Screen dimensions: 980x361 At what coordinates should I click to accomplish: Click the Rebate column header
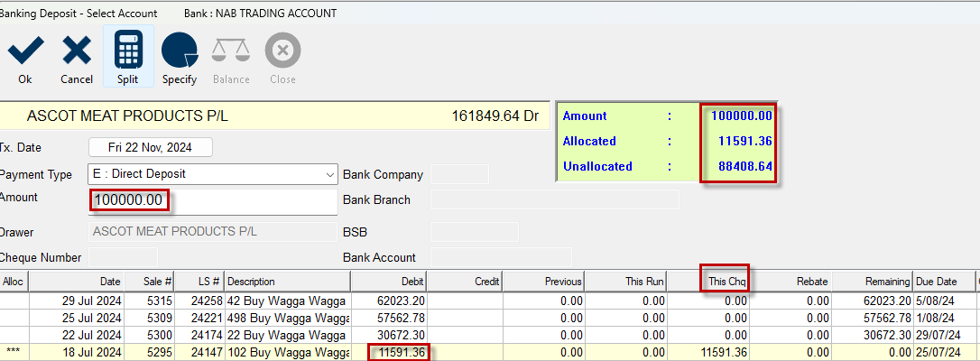790,282
